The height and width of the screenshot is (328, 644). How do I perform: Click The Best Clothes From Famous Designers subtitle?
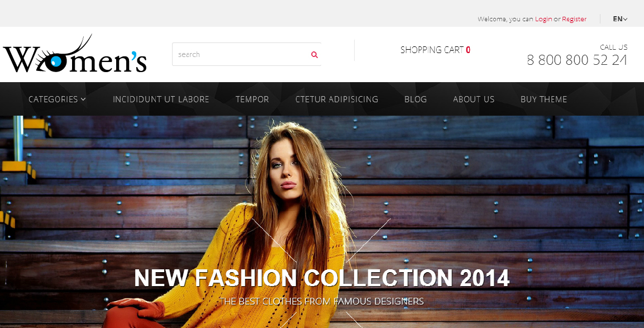point(322,301)
